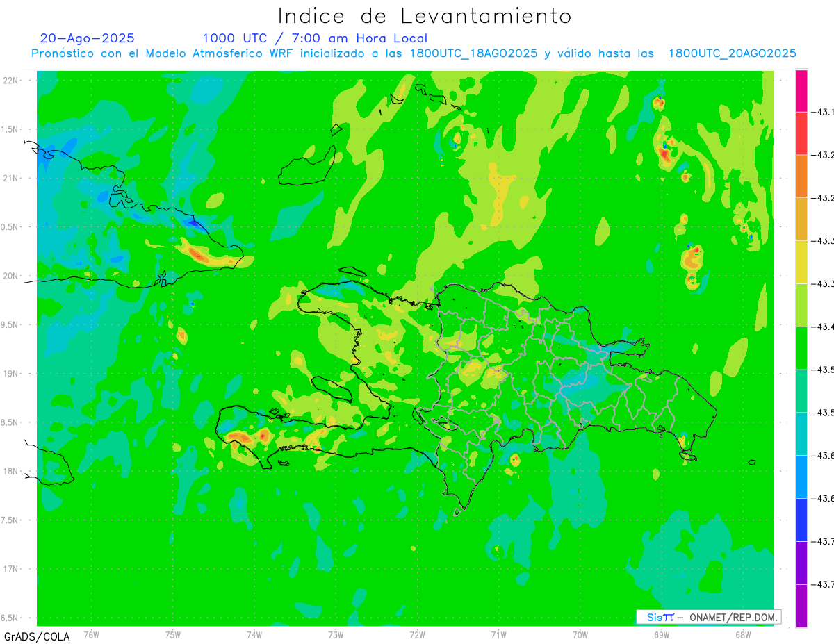Select the '9.5N' axis label
Viewport: 834px width, 644px height.
pyautogui.click(x=10, y=325)
